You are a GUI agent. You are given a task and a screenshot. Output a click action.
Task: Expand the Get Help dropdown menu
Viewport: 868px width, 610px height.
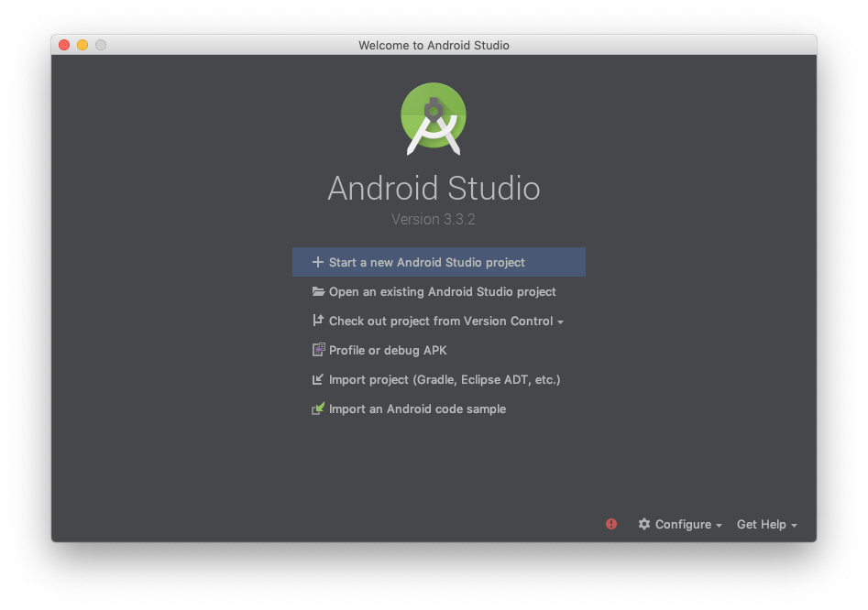pyautogui.click(x=766, y=524)
